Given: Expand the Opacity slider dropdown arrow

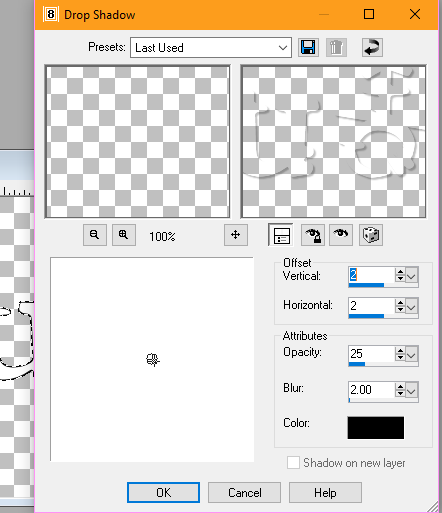Looking at the screenshot, I should click(x=412, y=354).
